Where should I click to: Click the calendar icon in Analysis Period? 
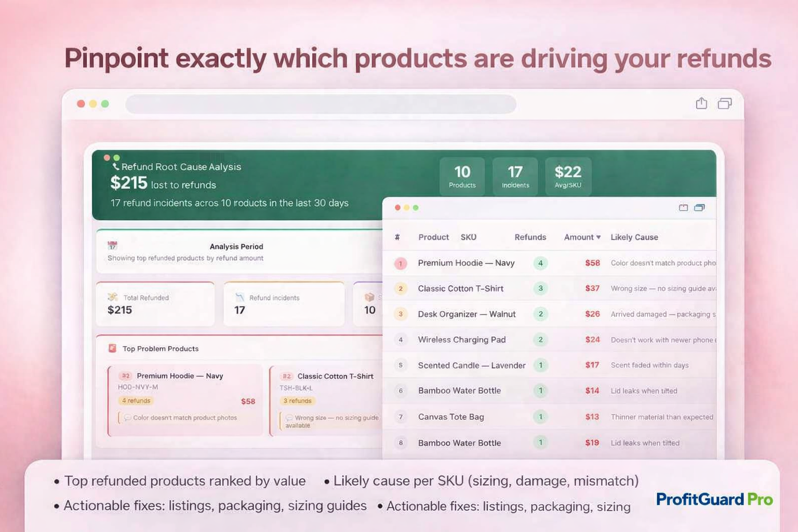[x=112, y=246]
